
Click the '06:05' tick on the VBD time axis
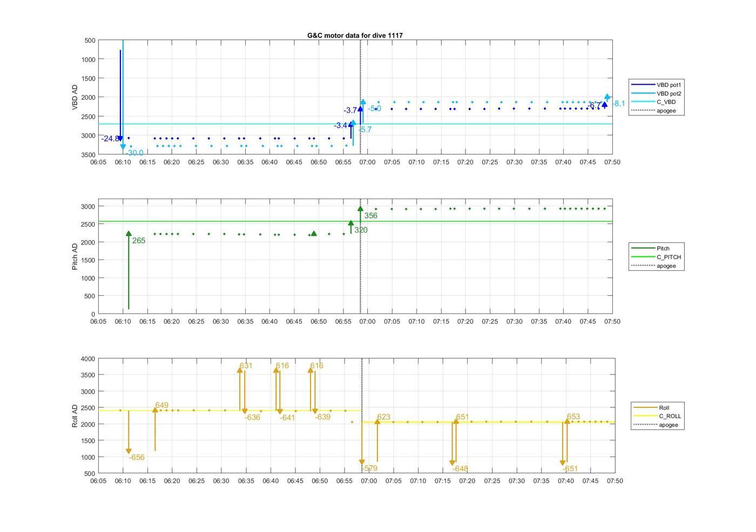click(x=98, y=162)
